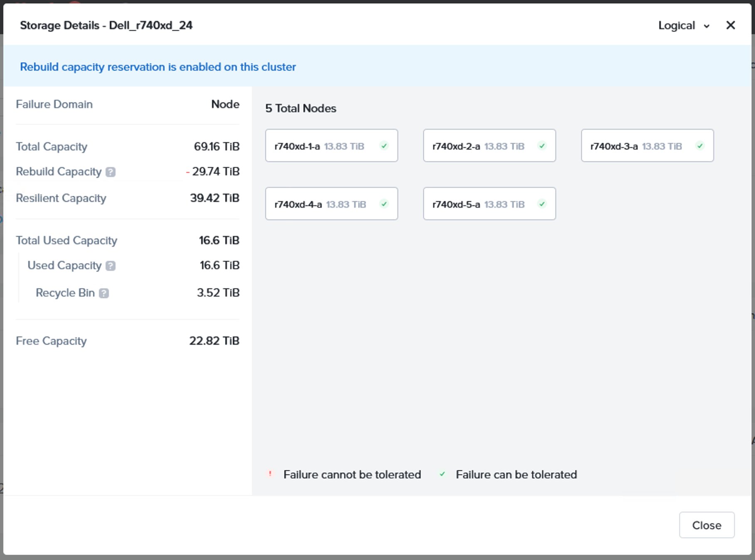
Task: Select node card r740xd-3-a
Action: (x=647, y=145)
